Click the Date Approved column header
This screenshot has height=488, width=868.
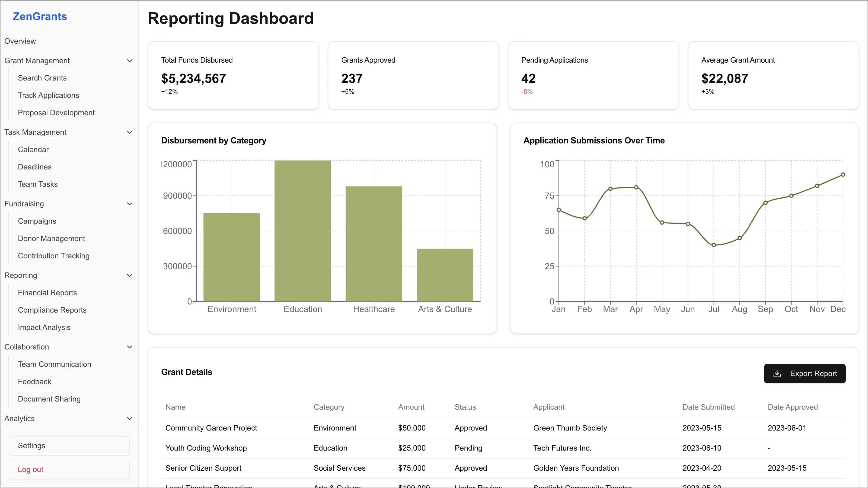click(793, 407)
